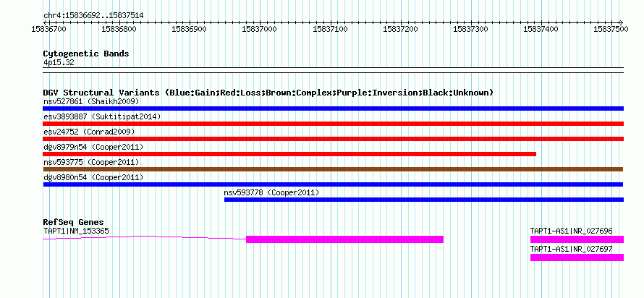Click the TAPT1-AS1 NR_027697 gene block
644x298 pixels.
click(x=577, y=257)
